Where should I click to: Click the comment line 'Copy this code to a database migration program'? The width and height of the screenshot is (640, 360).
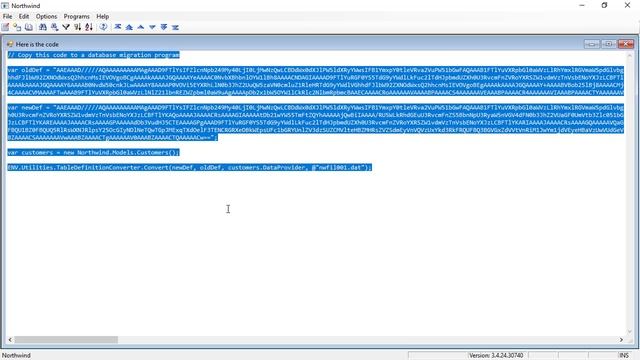point(93,55)
